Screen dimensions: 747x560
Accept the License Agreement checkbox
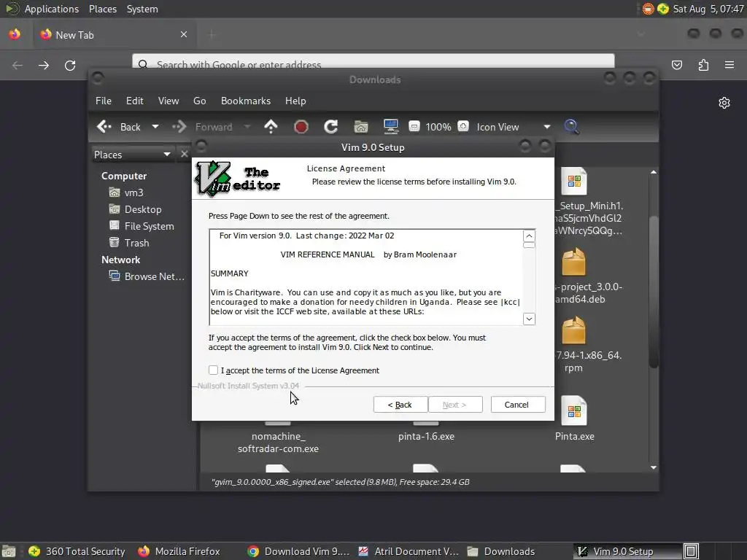pos(213,370)
